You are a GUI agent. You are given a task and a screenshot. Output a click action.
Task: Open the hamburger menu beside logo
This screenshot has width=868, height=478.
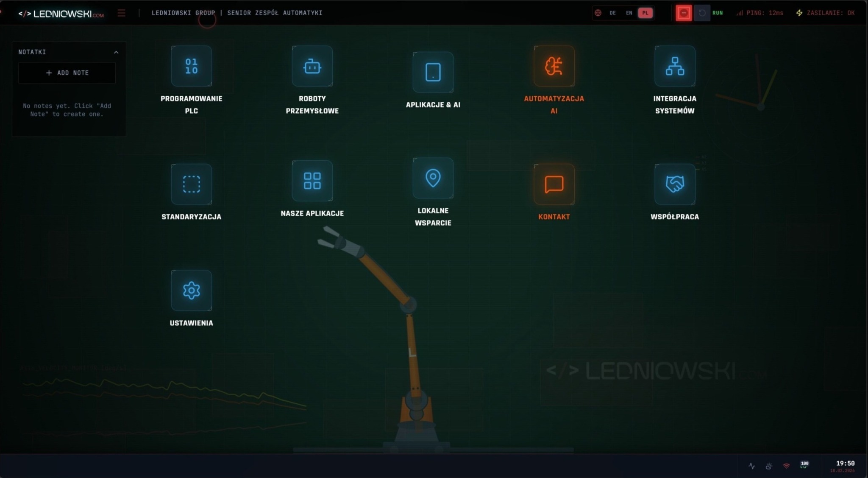122,13
